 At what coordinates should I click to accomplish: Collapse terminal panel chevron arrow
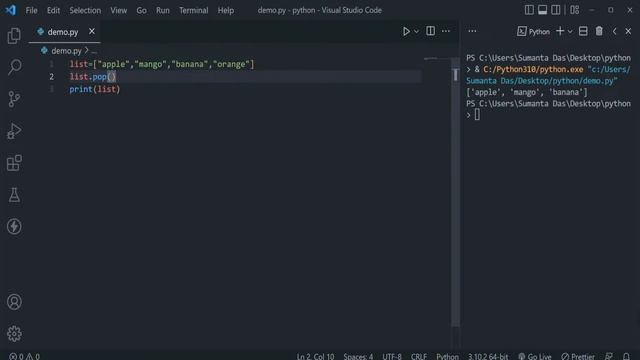614,31
